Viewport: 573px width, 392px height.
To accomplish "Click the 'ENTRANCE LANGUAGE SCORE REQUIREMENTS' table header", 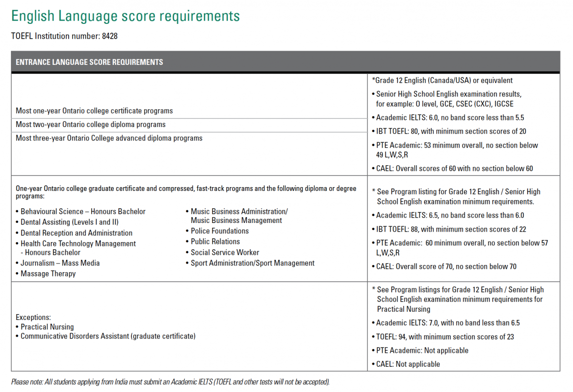I will [286, 62].
